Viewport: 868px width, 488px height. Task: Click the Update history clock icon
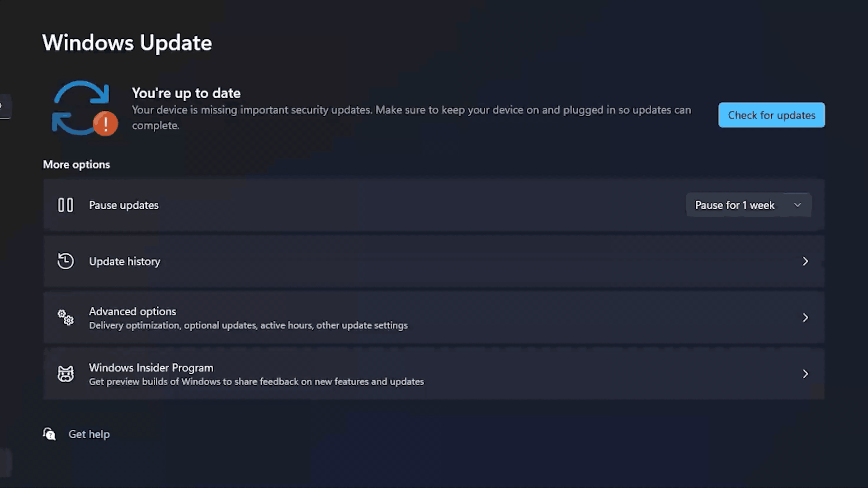[66, 261]
